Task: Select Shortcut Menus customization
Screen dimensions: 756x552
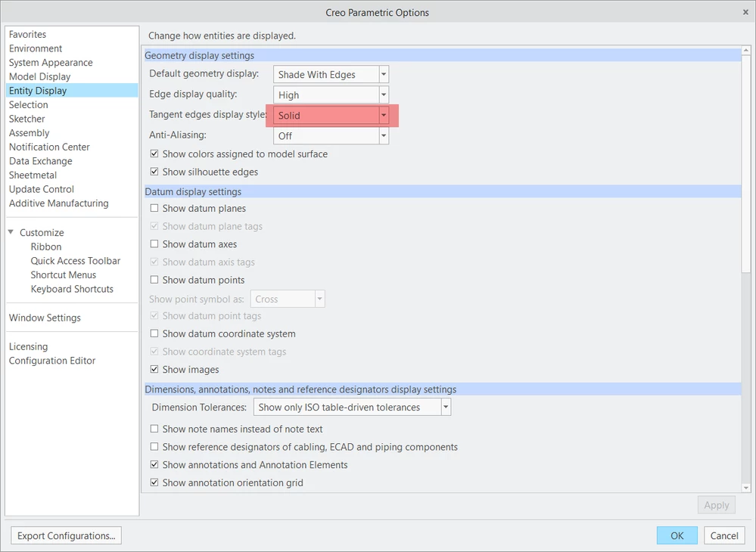Action: click(x=63, y=275)
